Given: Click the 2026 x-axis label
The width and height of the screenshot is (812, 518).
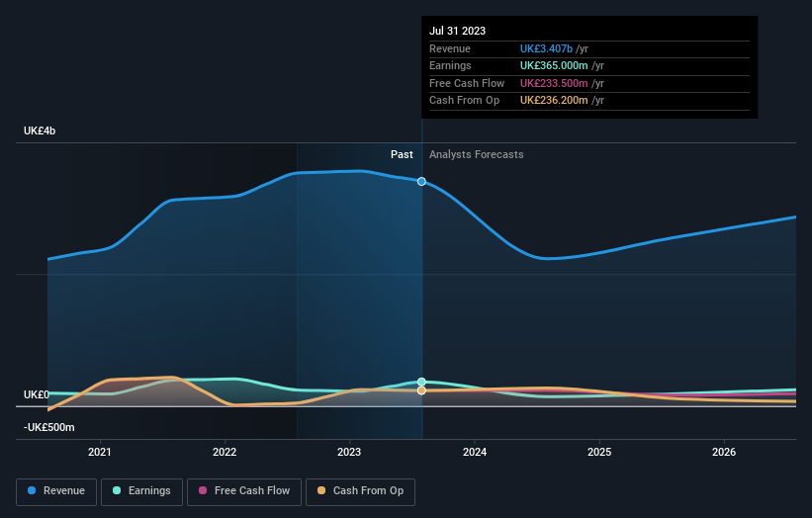Looking at the screenshot, I should [x=724, y=453].
